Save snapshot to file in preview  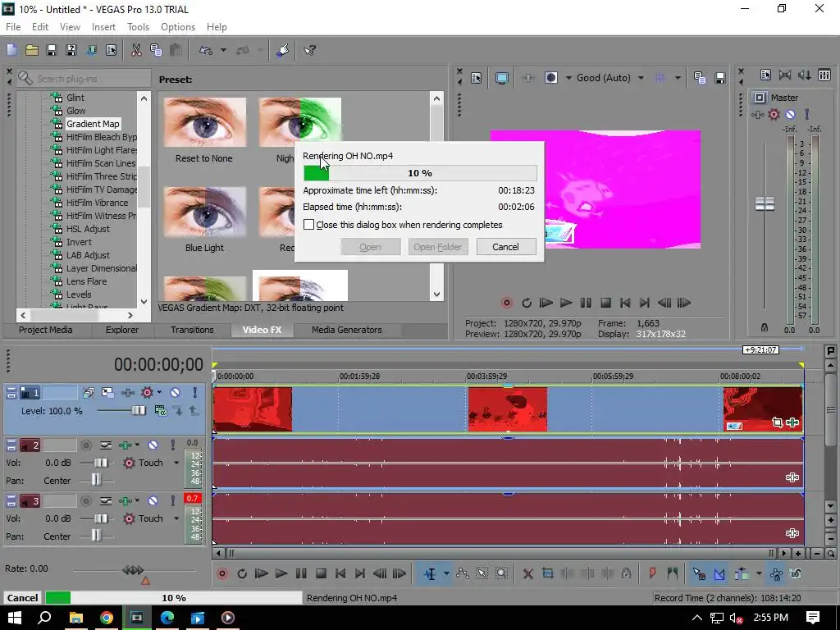pos(720,78)
